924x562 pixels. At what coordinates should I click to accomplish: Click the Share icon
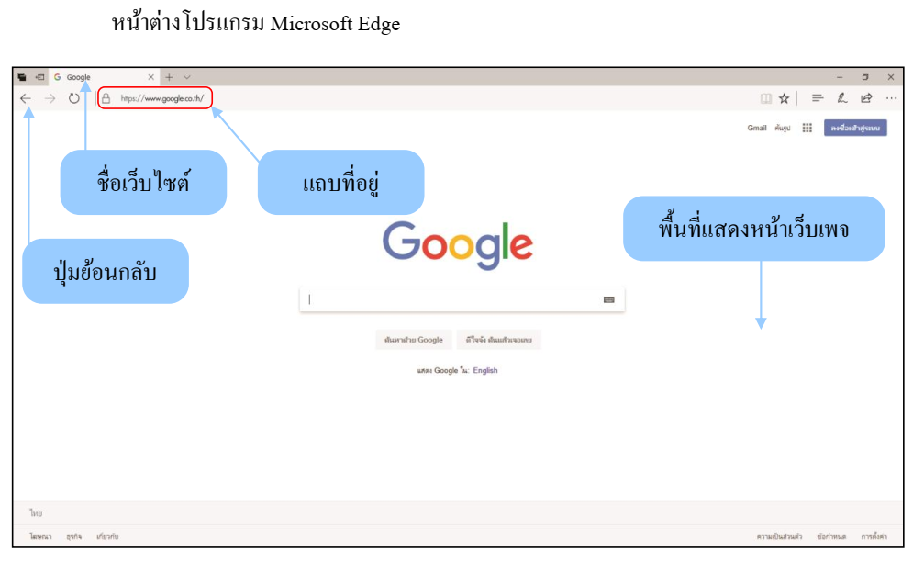[867, 98]
